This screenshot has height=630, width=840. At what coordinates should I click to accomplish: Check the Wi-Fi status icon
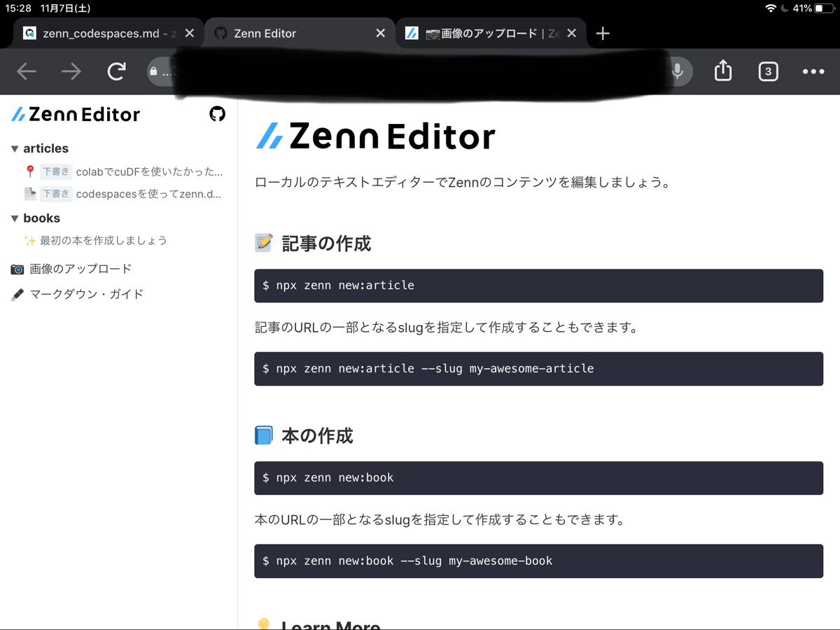[771, 8]
